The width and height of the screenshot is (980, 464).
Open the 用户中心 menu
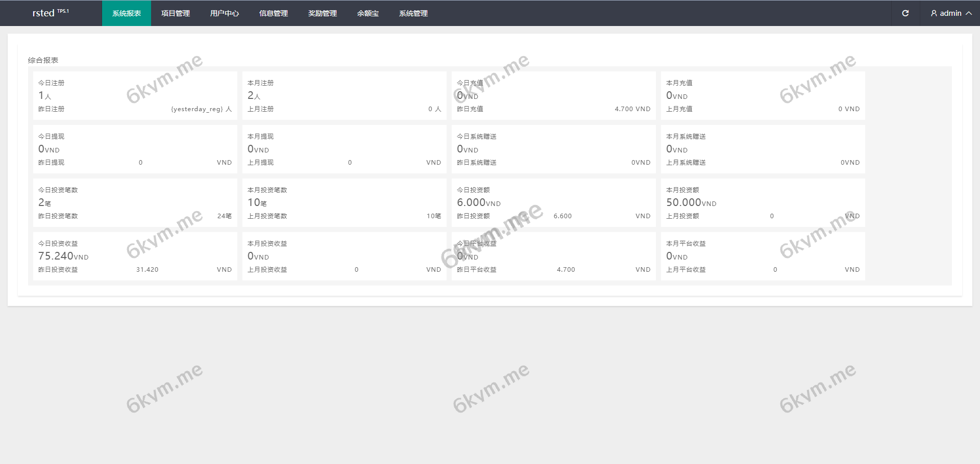coord(225,13)
